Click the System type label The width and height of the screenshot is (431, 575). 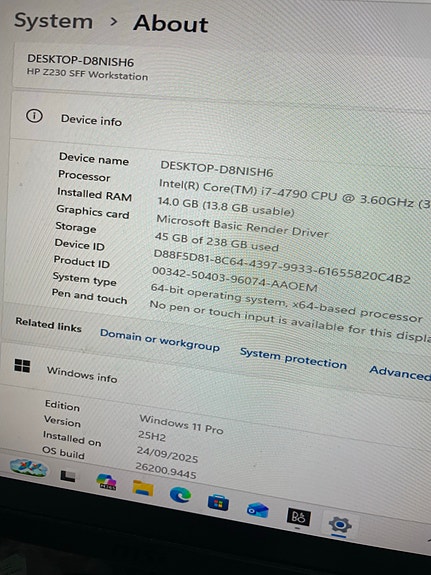pos(84,279)
